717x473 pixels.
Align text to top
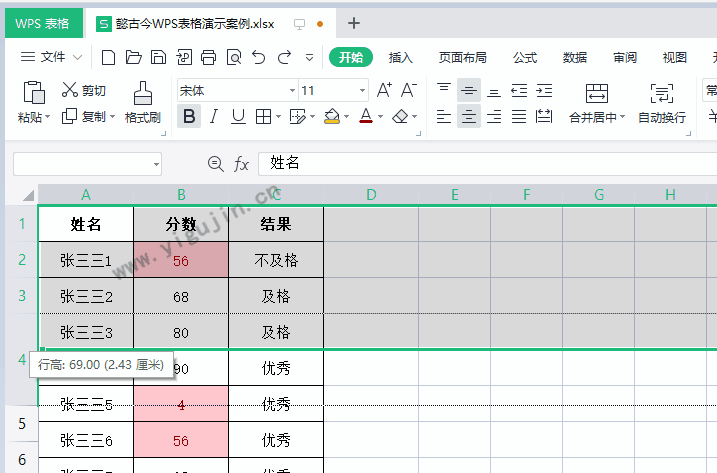[x=444, y=90]
